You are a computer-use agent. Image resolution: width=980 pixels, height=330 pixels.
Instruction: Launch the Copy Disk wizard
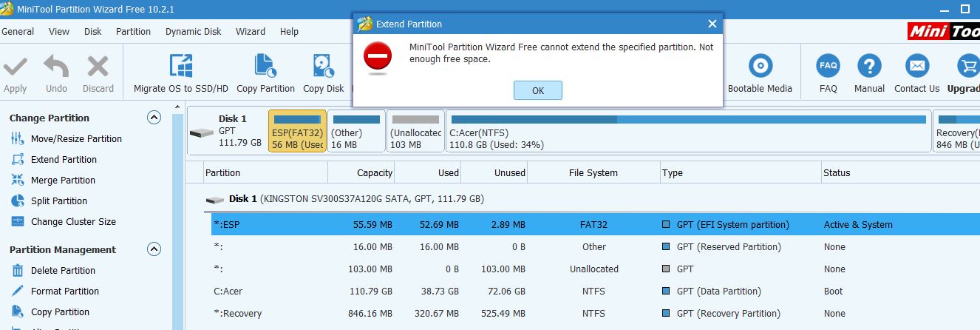click(x=324, y=73)
